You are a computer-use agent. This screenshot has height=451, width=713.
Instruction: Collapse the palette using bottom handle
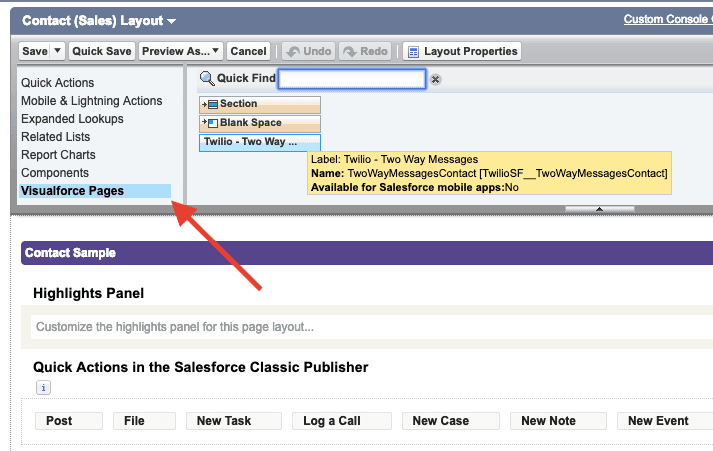tap(599, 209)
